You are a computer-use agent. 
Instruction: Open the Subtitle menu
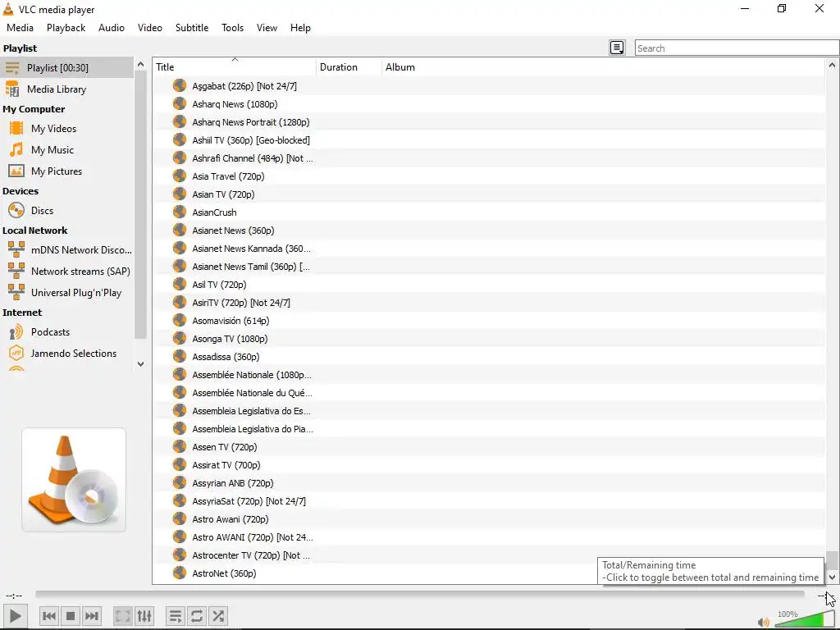click(x=192, y=28)
